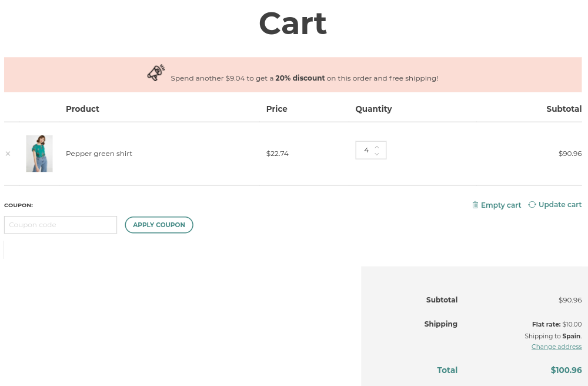The width and height of the screenshot is (588, 386).
Task: Click the Price column header
Action: [276, 109]
